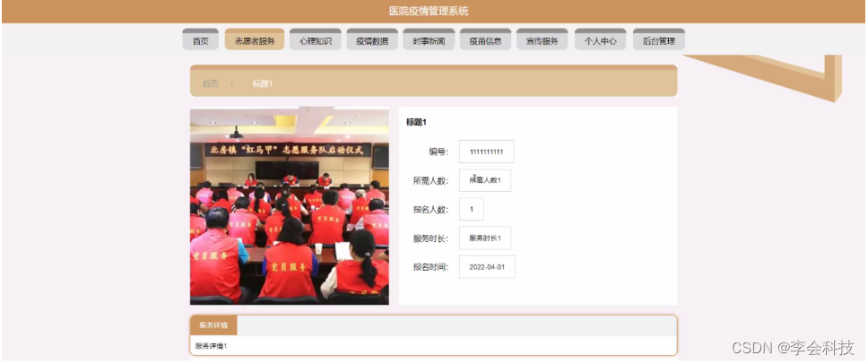Go to 后台管理 tab

(659, 39)
